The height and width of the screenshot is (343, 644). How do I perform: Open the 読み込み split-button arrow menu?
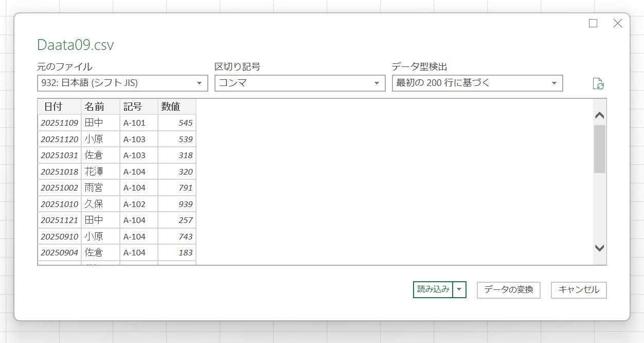459,290
